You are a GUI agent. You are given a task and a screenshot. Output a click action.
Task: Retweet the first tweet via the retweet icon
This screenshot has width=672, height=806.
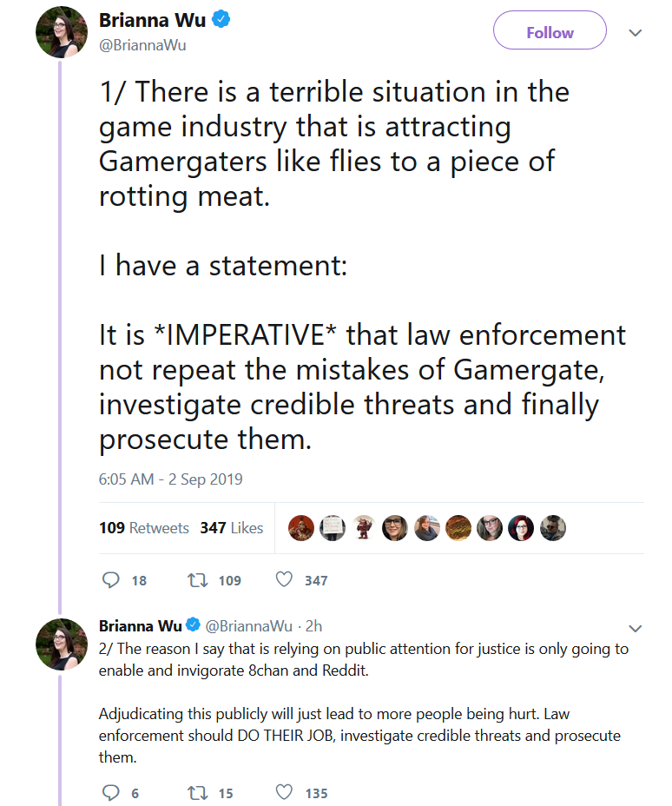point(197,580)
